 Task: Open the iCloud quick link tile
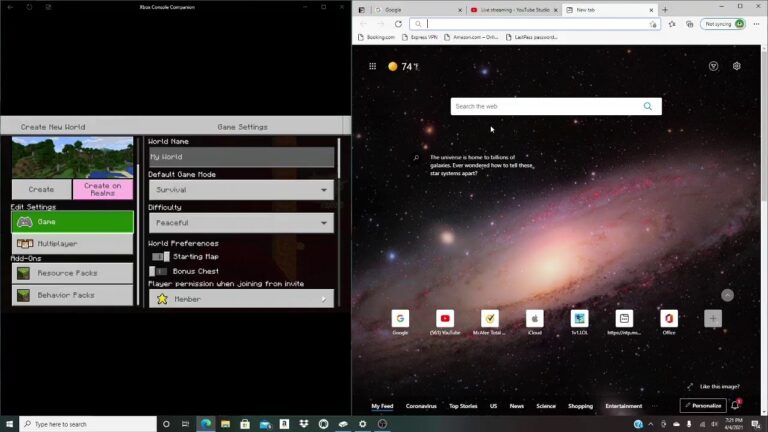coord(535,319)
